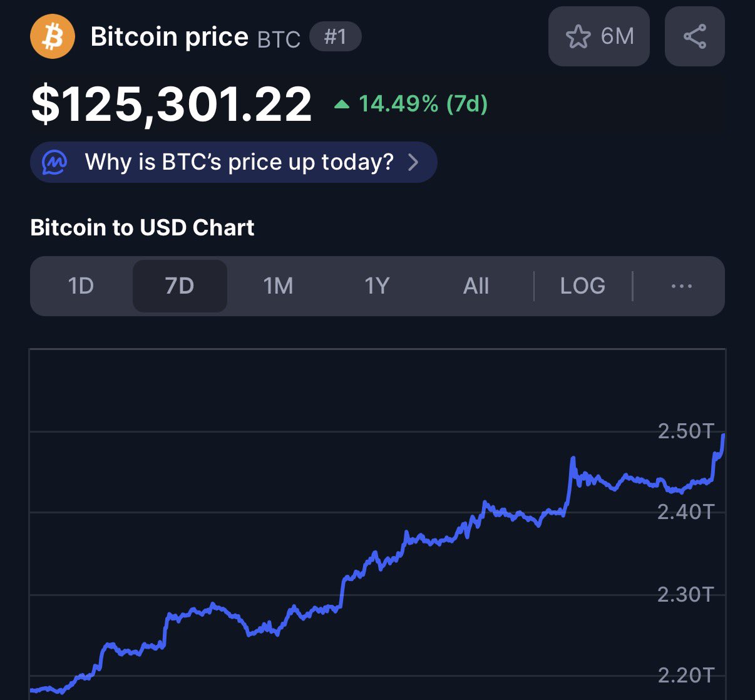Select the 1D chart range tab

coord(81,286)
